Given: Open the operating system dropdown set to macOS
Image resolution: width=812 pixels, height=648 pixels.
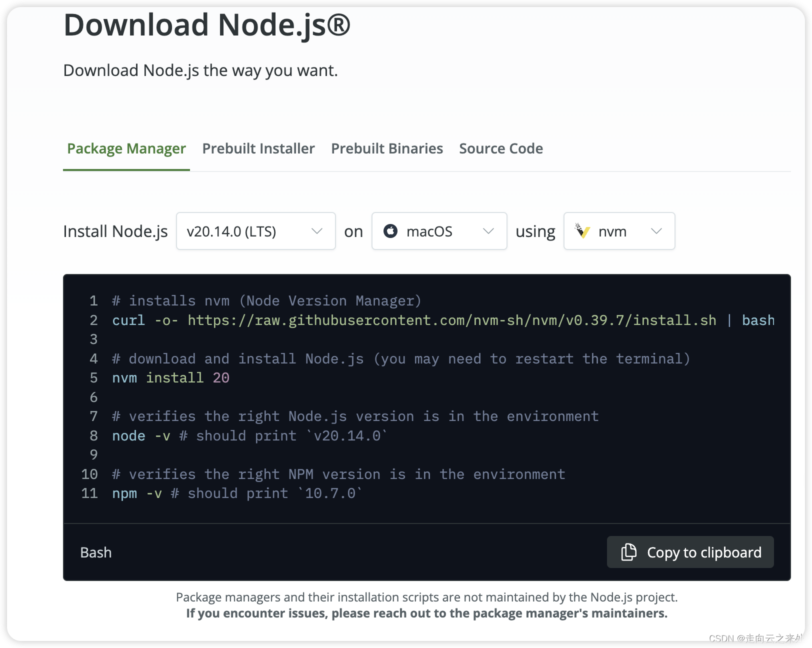Looking at the screenshot, I should (439, 231).
